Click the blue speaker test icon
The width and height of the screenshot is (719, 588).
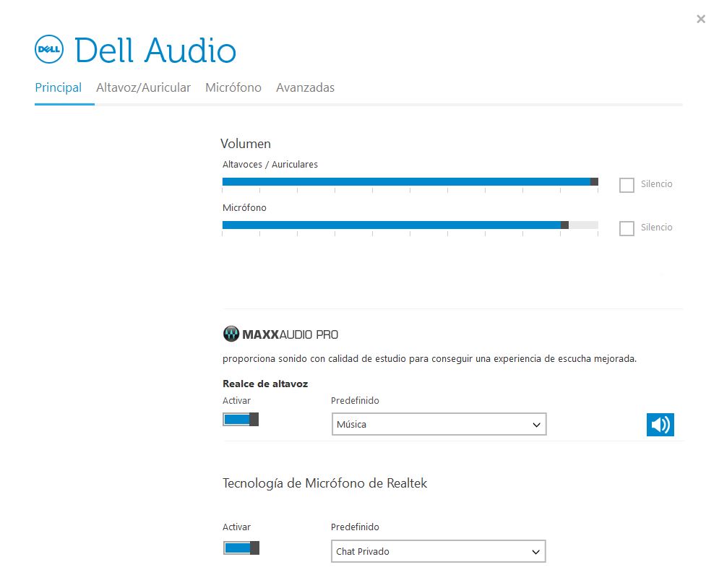tap(660, 425)
